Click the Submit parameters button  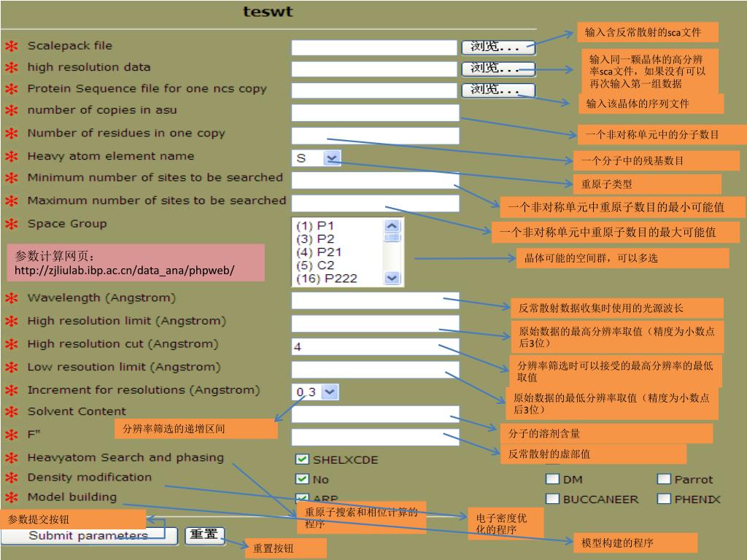coord(89,536)
